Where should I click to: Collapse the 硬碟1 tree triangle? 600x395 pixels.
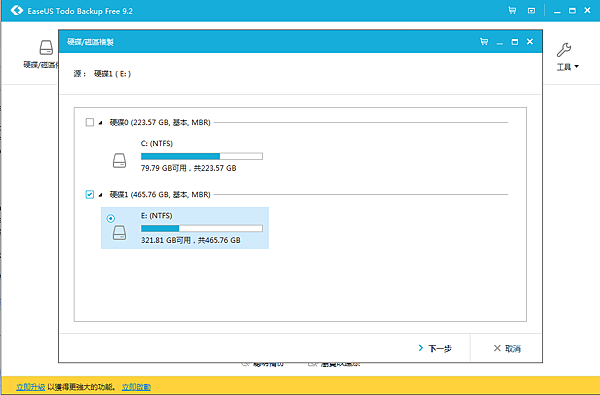101,195
